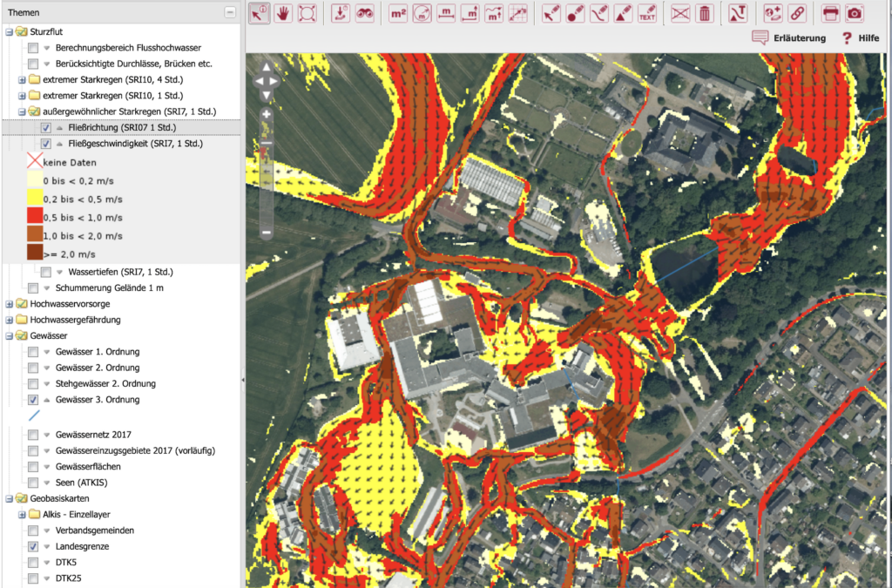Click the printer icon
892x588 pixels.
click(x=831, y=13)
